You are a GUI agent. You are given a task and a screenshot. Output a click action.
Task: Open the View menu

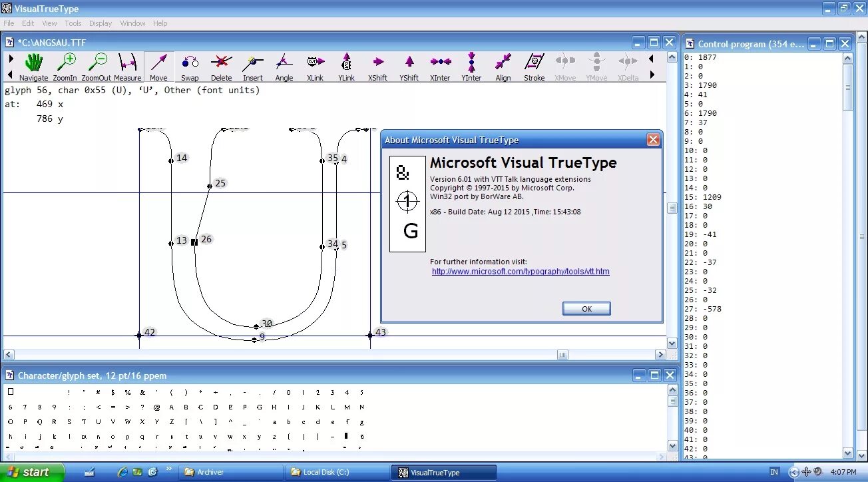[x=49, y=23]
